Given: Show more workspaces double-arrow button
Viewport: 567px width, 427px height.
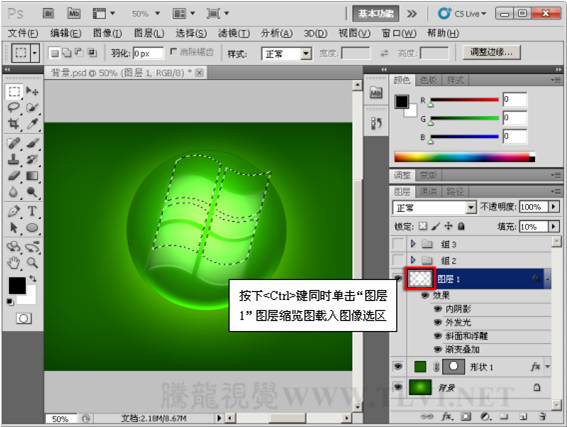Looking at the screenshot, I should [412, 14].
